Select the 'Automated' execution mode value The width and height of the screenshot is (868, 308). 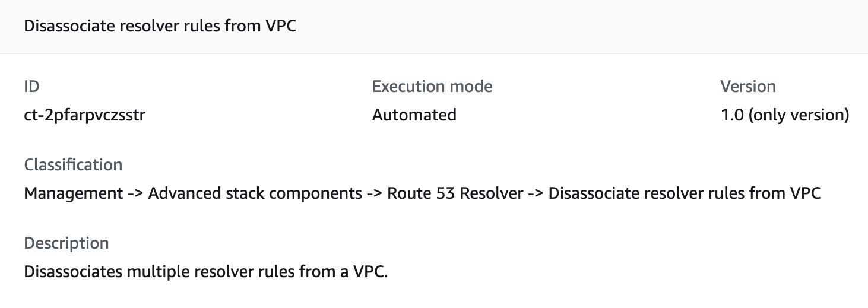414,115
